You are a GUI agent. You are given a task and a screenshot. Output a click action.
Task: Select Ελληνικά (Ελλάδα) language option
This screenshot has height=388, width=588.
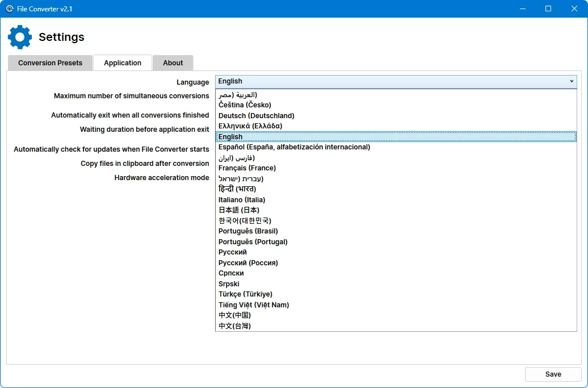(x=250, y=126)
